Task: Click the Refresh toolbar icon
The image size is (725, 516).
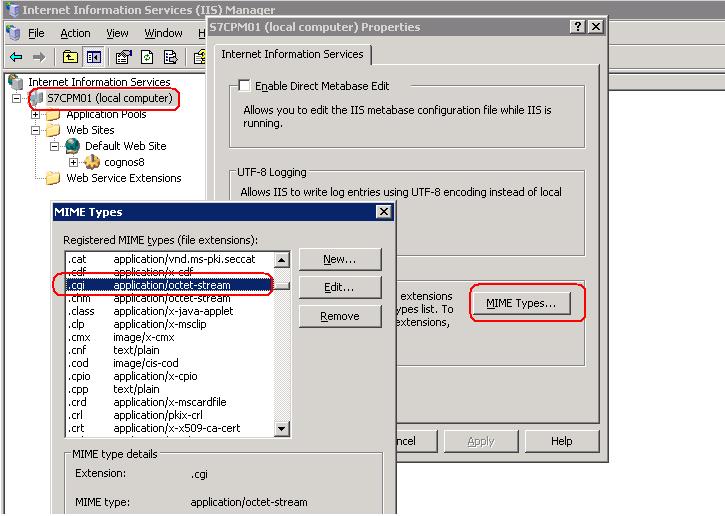Action: tap(147, 57)
